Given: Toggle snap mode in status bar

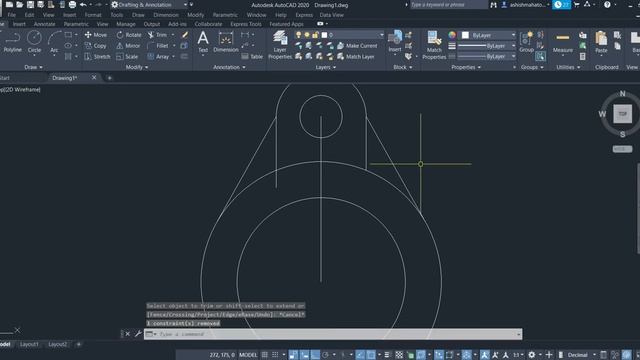Looking at the screenshot, I should [x=275, y=355].
